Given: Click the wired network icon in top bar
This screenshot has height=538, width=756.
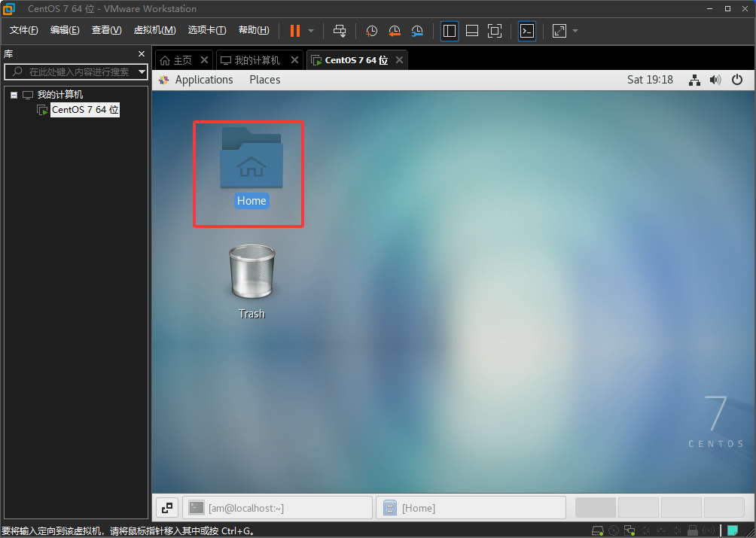Looking at the screenshot, I should [x=694, y=80].
